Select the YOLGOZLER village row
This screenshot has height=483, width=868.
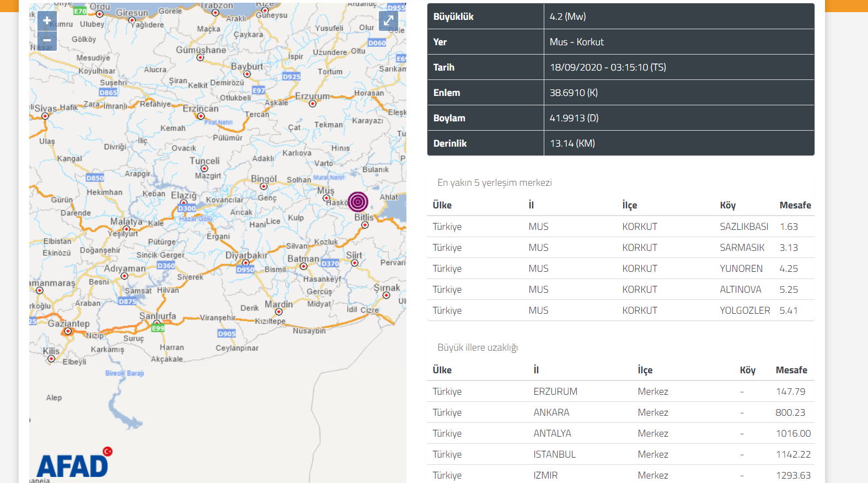620,310
